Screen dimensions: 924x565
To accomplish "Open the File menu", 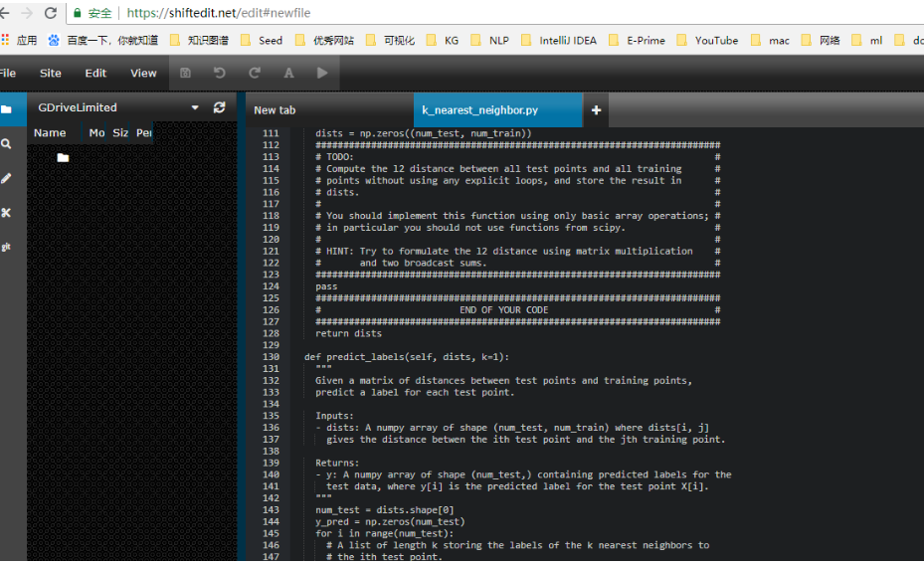I will coord(8,73).
